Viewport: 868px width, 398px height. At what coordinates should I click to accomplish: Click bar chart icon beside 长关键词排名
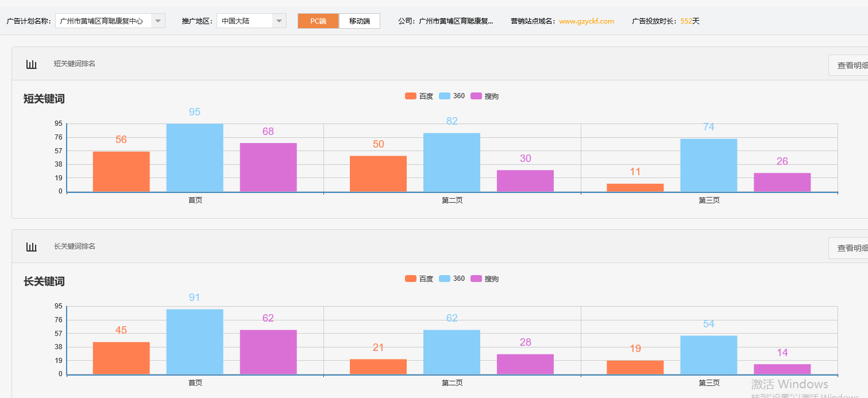click(x=32, y=246)
